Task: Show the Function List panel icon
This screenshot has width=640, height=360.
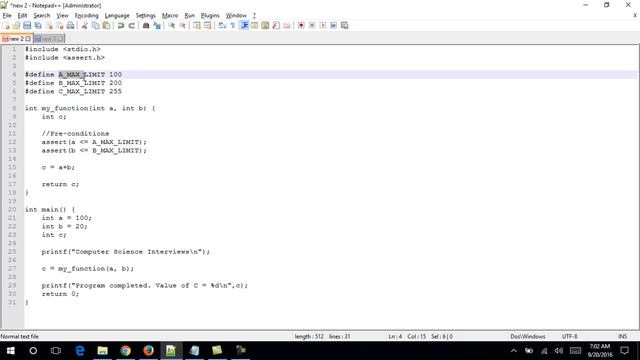Action: pyautogui.click(x=276, y=25)
